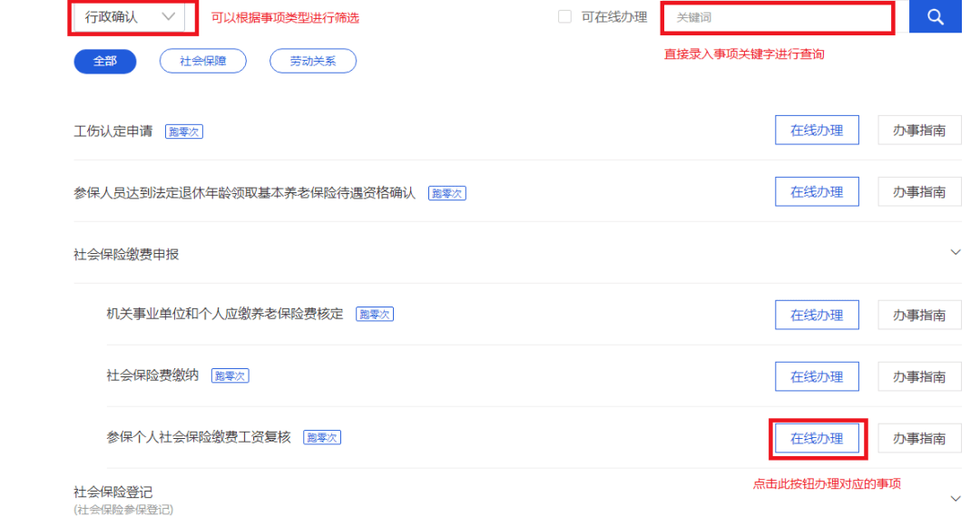980x526 pixels.
Task: Click 在线办理 for 工伤认定申请
Action: 817,130
